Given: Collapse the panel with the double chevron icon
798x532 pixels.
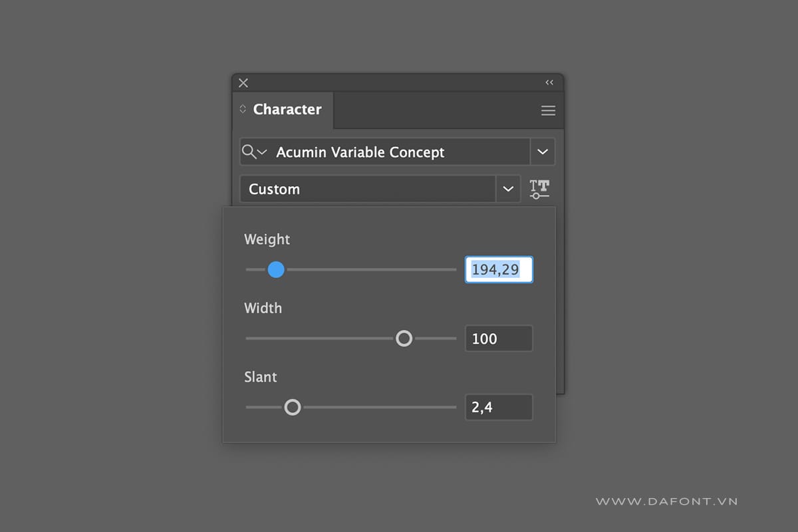Looking at the screenshot, I should (549, 82).
